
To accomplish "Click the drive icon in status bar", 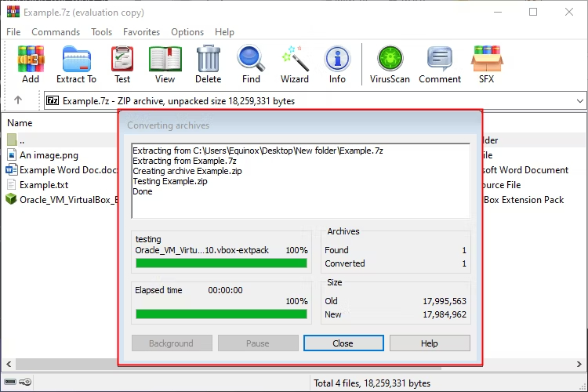I will (10, 383).
